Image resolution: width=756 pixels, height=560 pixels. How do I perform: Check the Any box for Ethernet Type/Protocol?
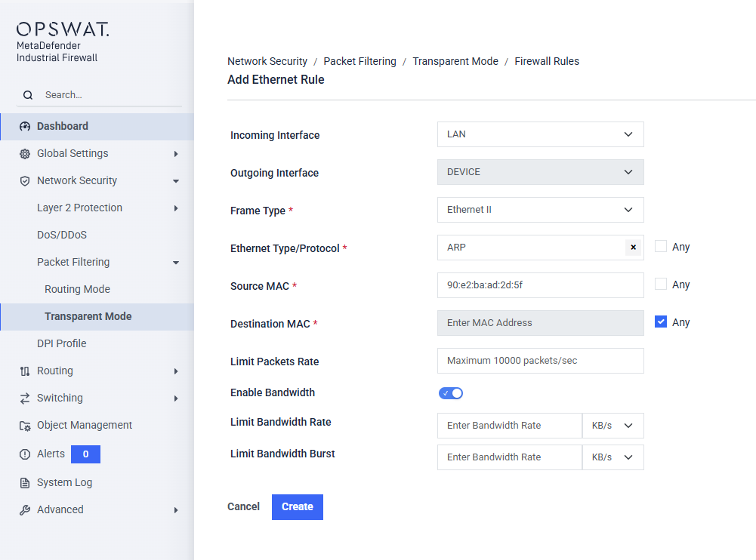(x=661, y=246)
